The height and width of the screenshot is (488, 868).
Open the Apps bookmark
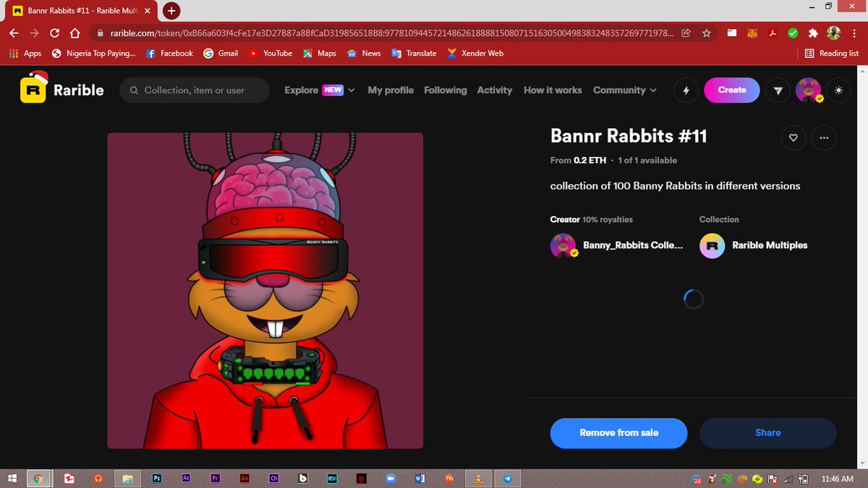(25, 53)
